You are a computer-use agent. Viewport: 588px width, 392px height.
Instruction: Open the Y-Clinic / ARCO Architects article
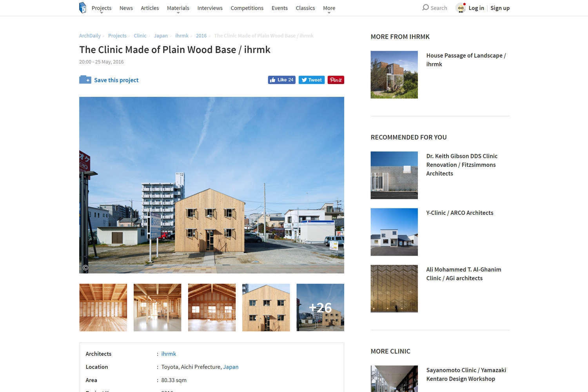[460, 213]
